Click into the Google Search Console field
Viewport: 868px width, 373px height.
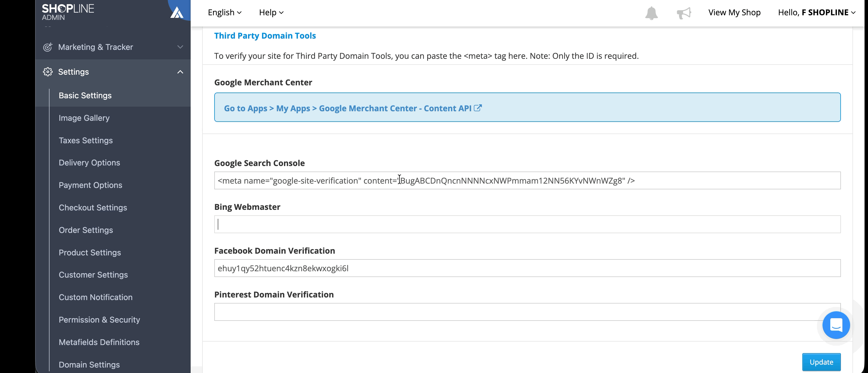[x=527, y=180]
